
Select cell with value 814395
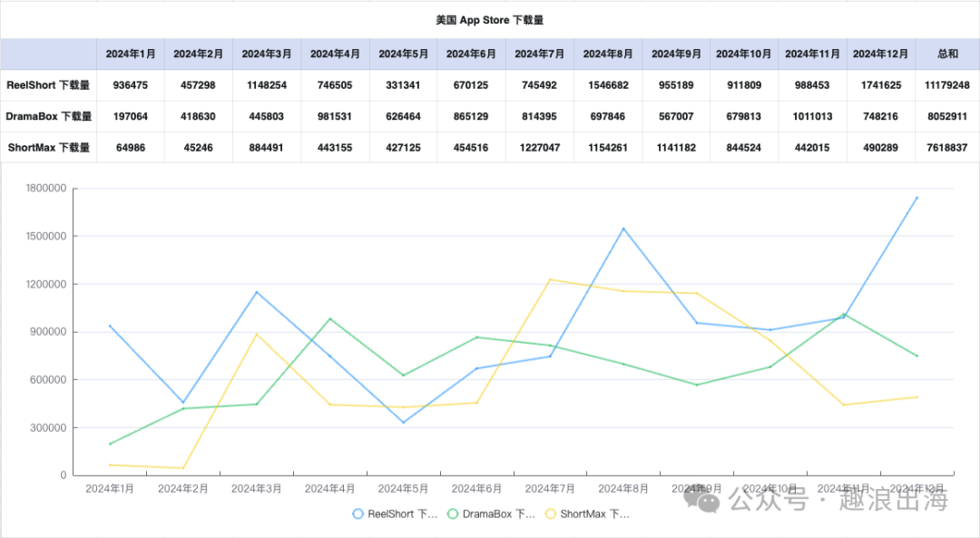click(x=539, y=116)
